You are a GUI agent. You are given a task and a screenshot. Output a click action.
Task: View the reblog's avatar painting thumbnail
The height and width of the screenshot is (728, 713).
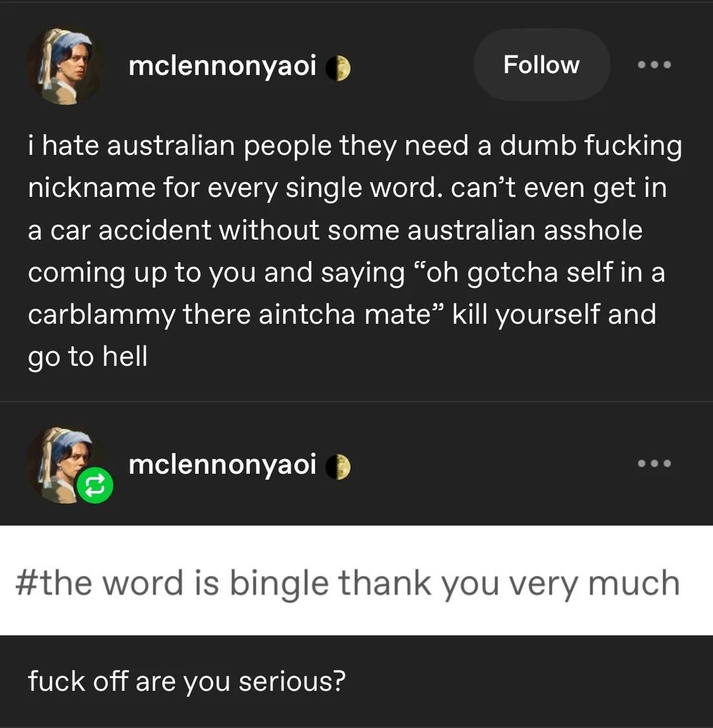[x=65, y=465]
